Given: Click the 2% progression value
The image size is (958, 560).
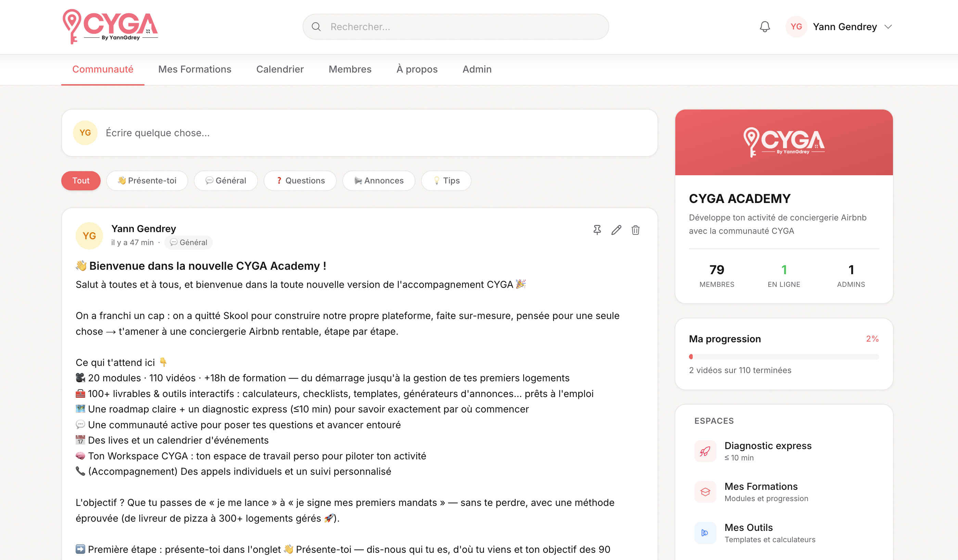Looking at the screenshot, I should 872,339.
